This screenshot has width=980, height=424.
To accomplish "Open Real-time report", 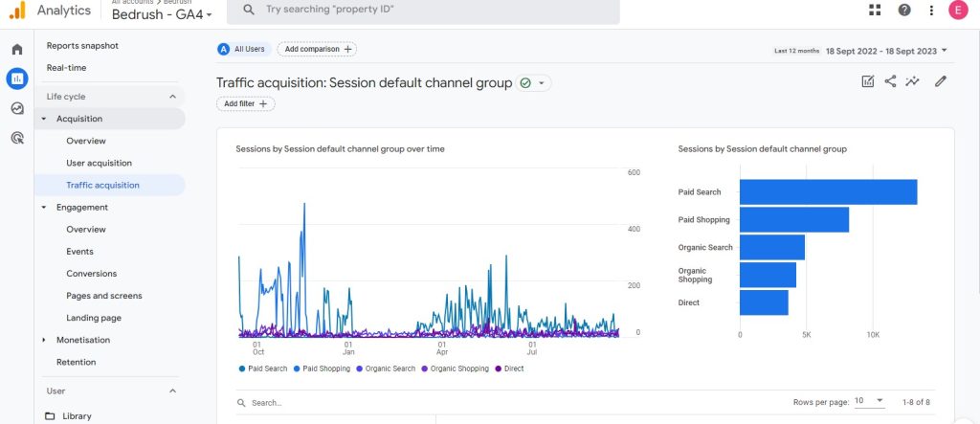I will [66, 68].
